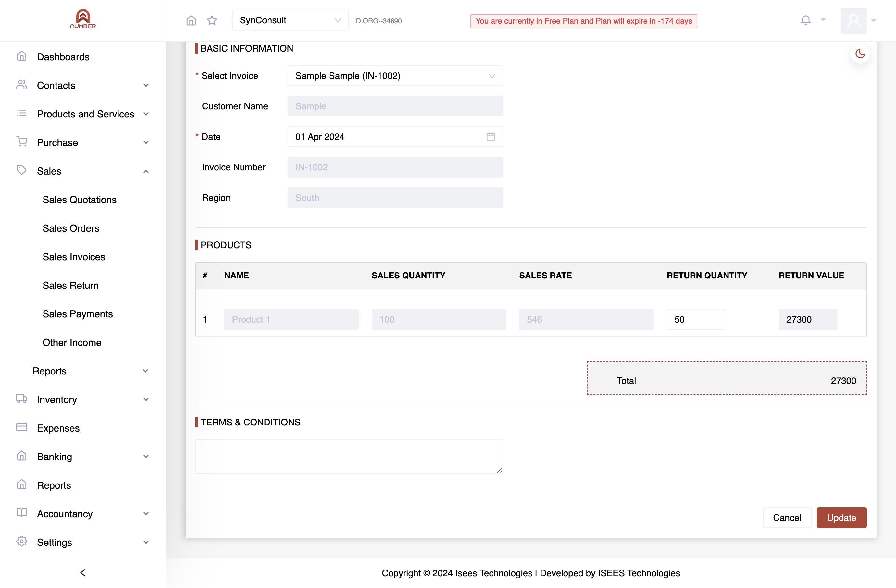Image resolution: width=896 pixels, height=588 pixels.
Task: Expand the Contacts menu chevron
Action: (146, 85)
